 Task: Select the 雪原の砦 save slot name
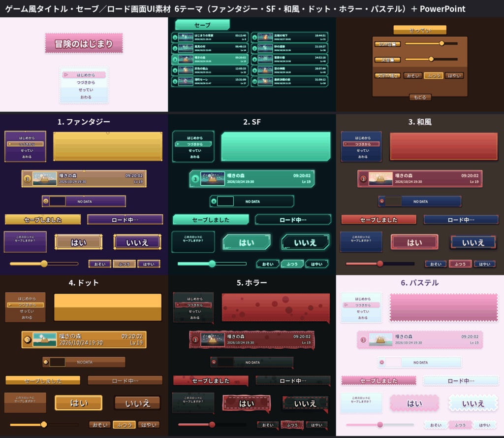tap(279, 58)
